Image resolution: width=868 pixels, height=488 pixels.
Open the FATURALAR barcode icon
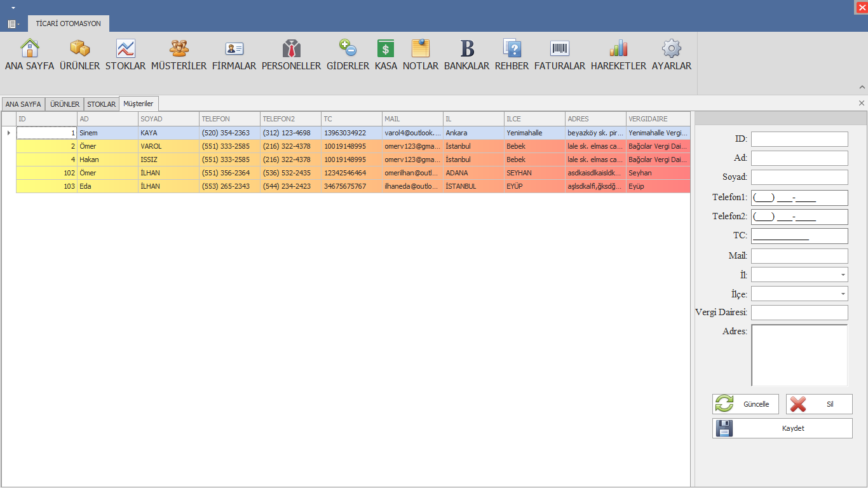click(560, 49)
